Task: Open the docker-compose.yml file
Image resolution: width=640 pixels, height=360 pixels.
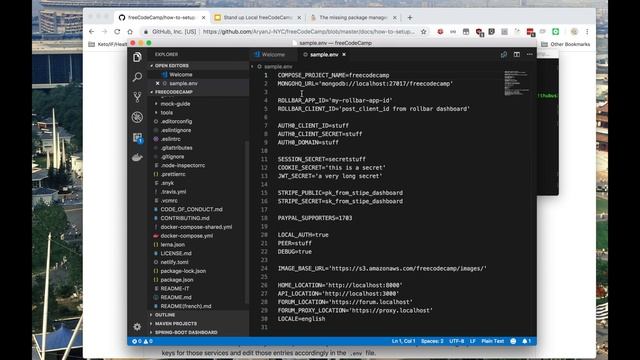Action: [187, 236]
